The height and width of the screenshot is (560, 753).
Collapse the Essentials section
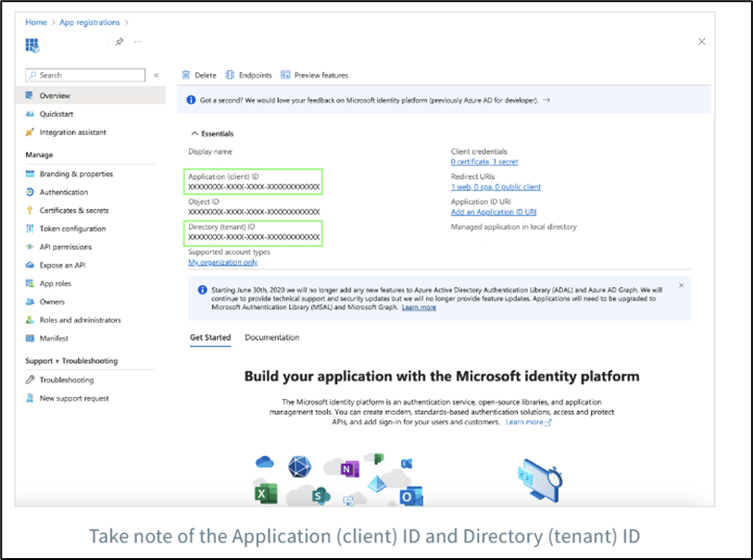pos(212,133)
